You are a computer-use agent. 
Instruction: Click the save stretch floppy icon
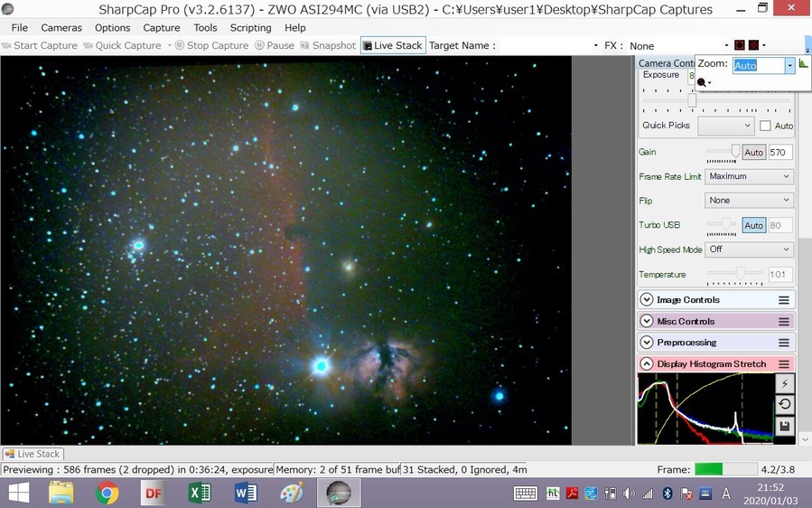point(785,426)
